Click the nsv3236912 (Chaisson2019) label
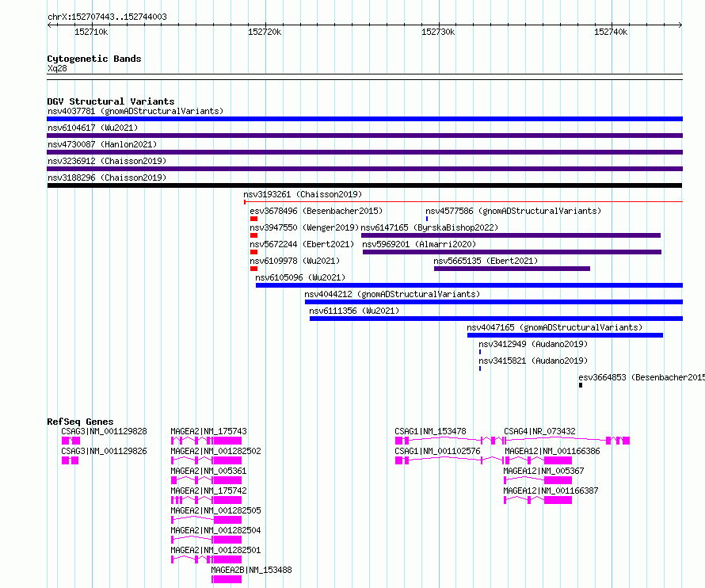 point(107,161)
